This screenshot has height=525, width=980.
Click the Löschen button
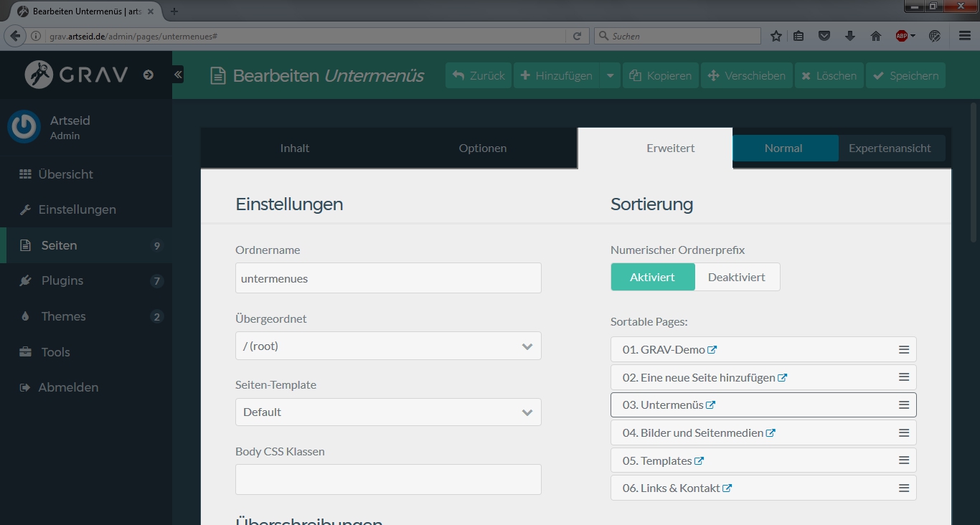tap(829, 75)
